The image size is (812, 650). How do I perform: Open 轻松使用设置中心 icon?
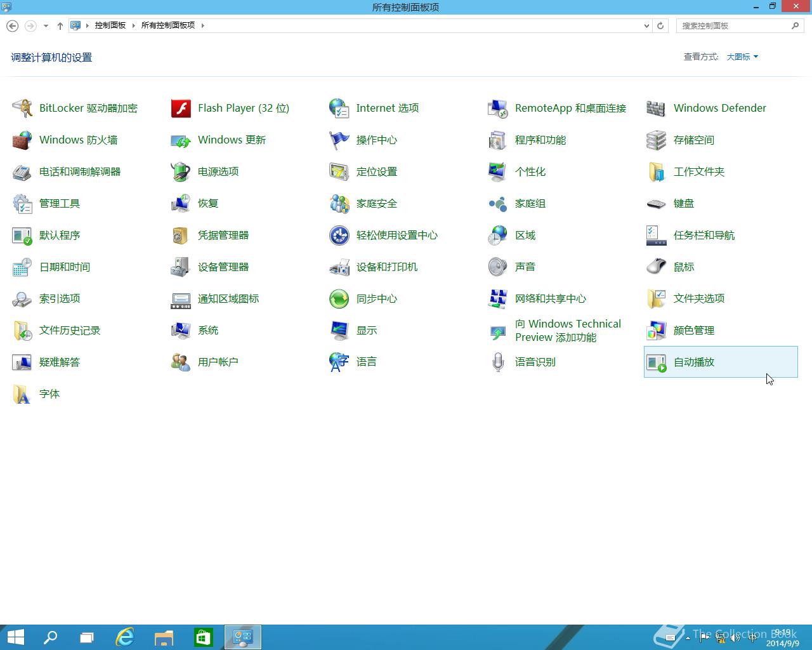point(339,235)
